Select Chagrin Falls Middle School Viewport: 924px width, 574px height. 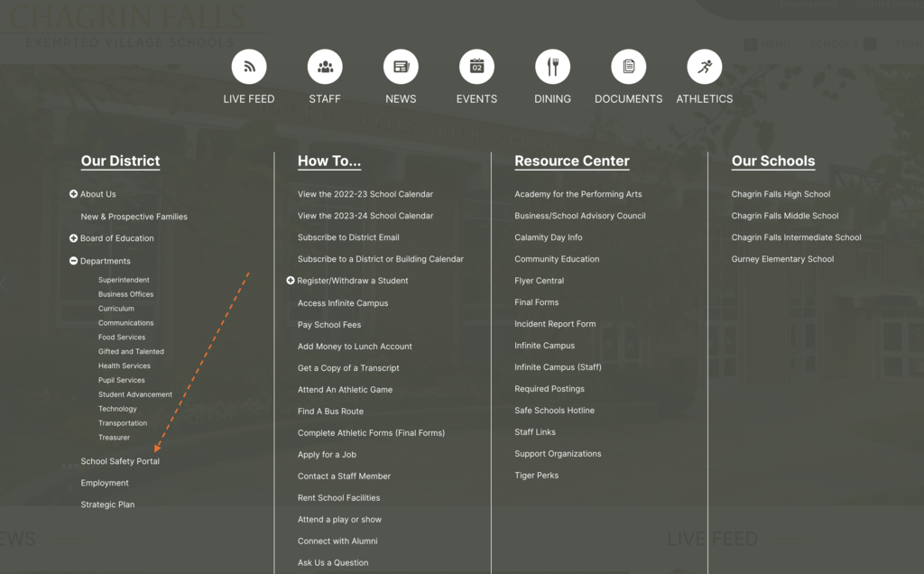coord(784,216)
